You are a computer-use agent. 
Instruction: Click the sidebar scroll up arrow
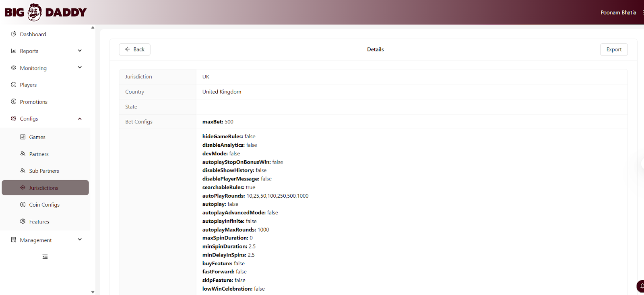tap(93, 28)
